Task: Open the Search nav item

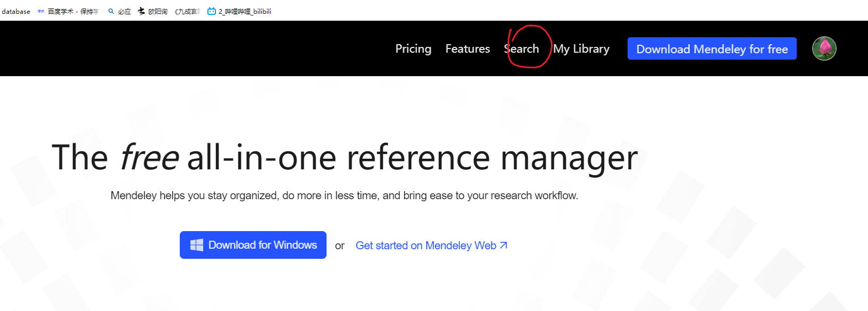Action: (521, 48)
